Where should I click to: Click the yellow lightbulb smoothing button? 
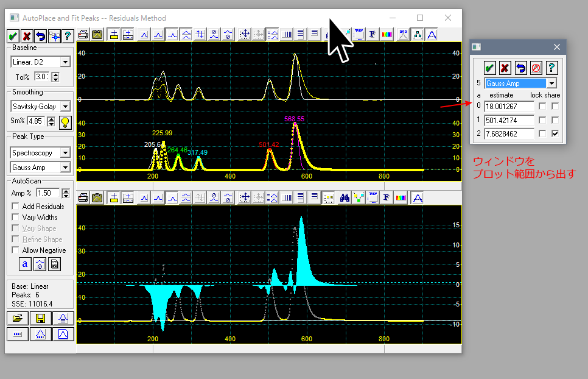click(65, 121)
